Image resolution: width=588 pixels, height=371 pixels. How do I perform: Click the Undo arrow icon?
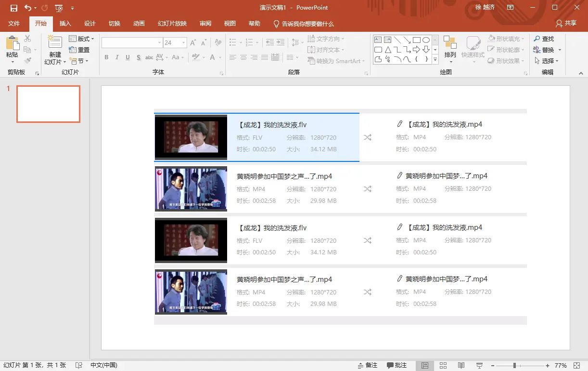pos(27,8)
